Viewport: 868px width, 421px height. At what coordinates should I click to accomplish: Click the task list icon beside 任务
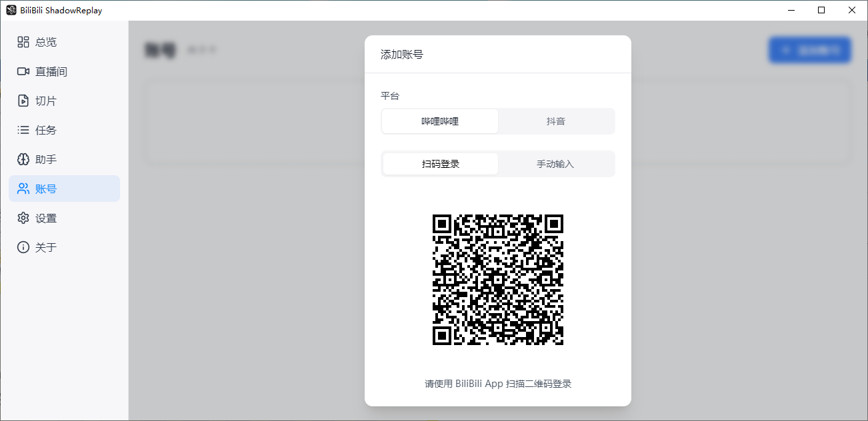(22, 130)
